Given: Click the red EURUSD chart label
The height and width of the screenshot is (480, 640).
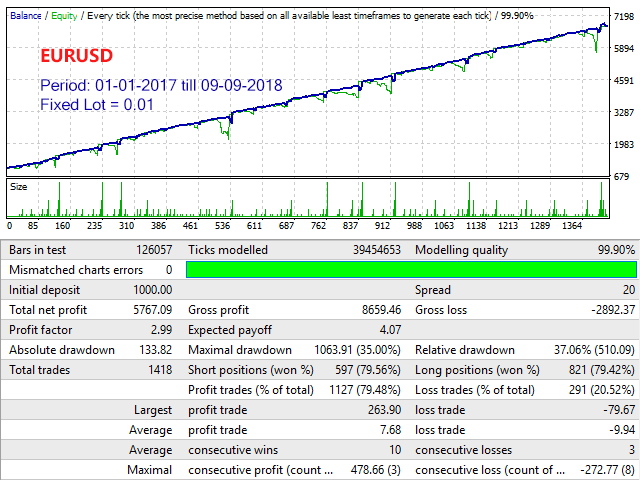Looking at the screenshot, I should point(76,56).
